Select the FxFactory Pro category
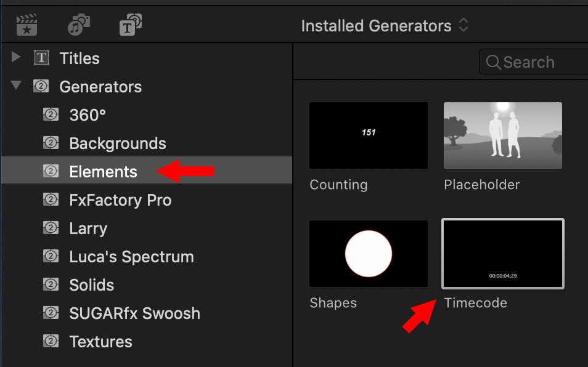The height and width of the screenshot is (367, 588). (147, 200)
